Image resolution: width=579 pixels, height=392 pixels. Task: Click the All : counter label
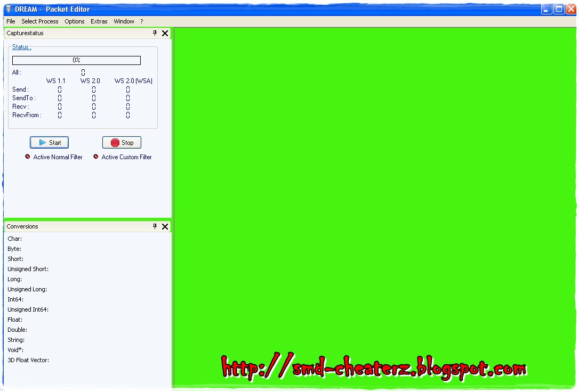(x=17, y=72)
